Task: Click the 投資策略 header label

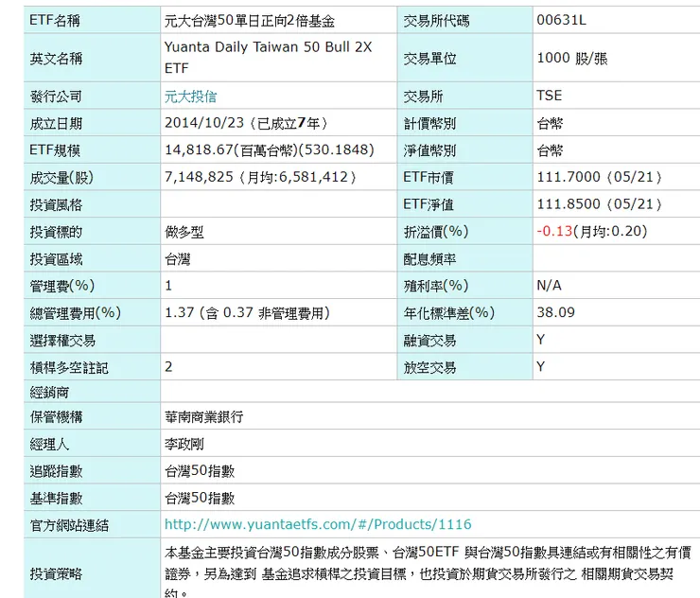Action: tap(56, 573)
